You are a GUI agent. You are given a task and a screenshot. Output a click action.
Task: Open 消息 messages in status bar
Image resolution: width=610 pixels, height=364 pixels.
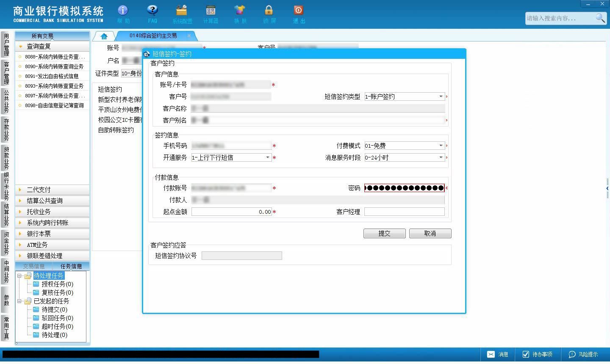(498, 354)
